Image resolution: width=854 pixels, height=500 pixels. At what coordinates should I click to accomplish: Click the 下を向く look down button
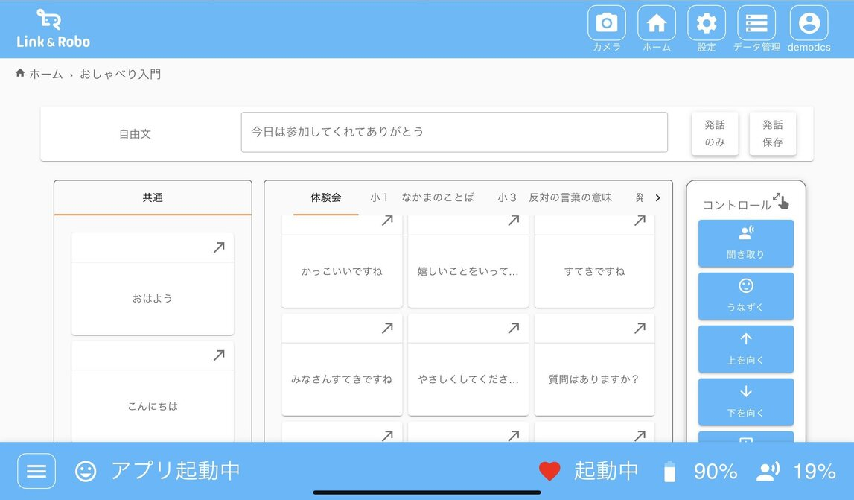(746, 402)
